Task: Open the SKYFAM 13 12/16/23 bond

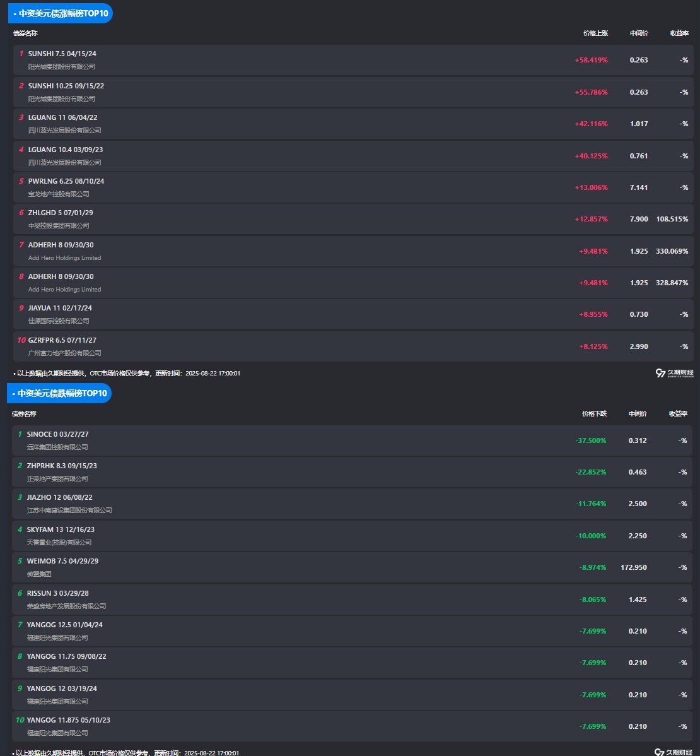Action: click(61, 530)
